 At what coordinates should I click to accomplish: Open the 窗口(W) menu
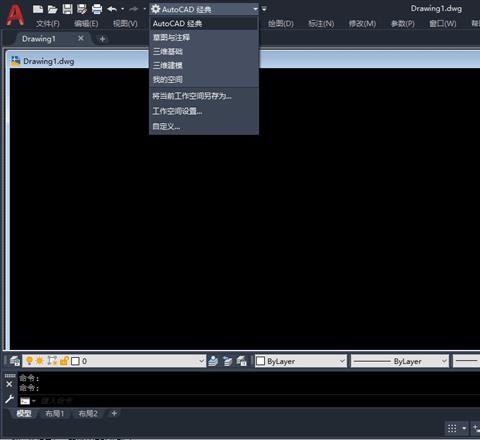[x=443, y=24]
